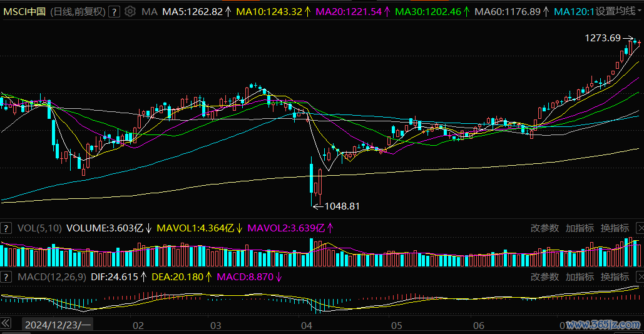Click 换指标 in the VOL panel

tap(615, 228)
